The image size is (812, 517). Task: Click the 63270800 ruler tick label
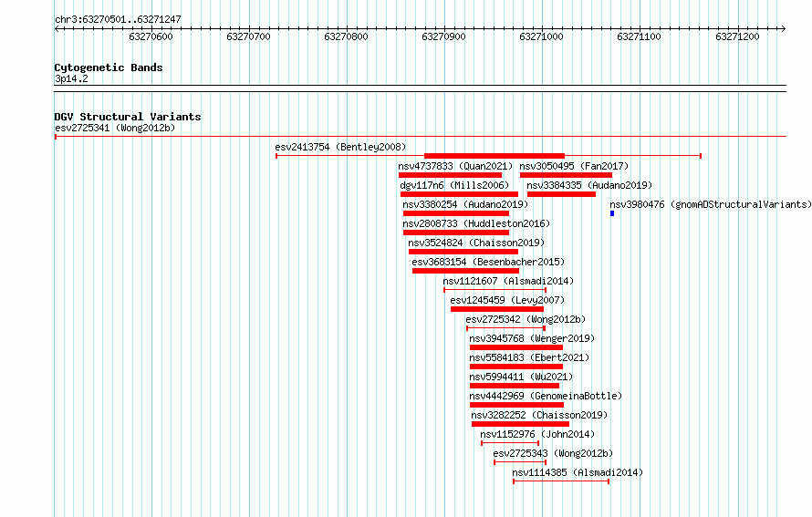click(346, 36)
